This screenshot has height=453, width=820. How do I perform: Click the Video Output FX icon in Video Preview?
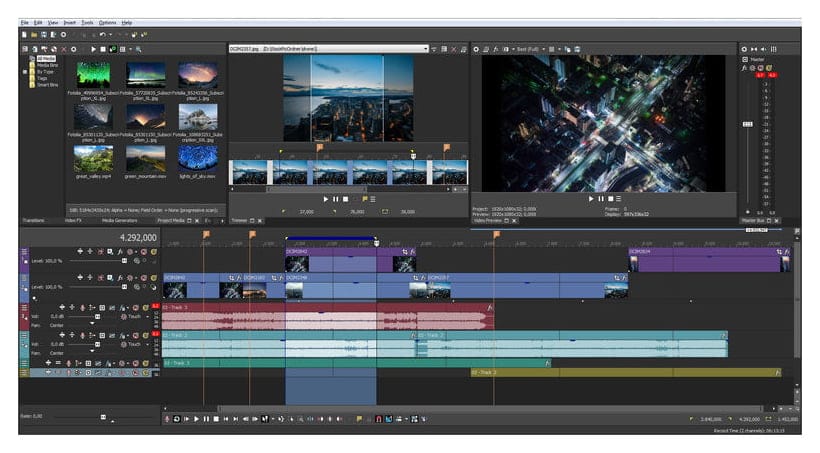click(x=496, y=49)
